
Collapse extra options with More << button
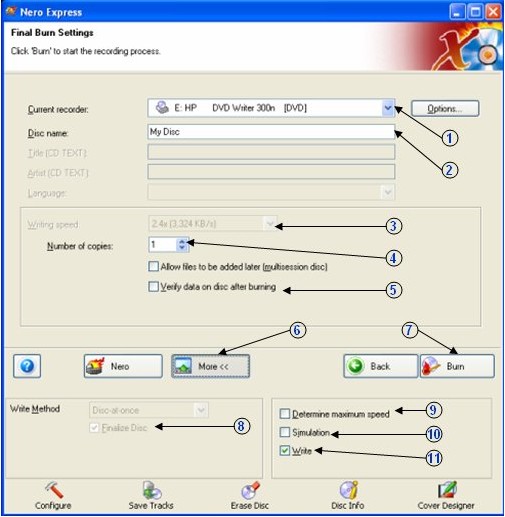point(210,366)
